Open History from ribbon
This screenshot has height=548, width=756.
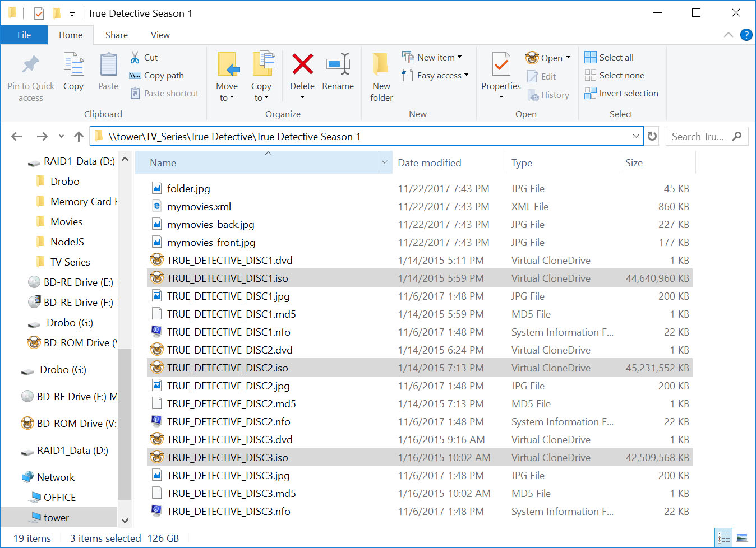click(x=548, y=95)
